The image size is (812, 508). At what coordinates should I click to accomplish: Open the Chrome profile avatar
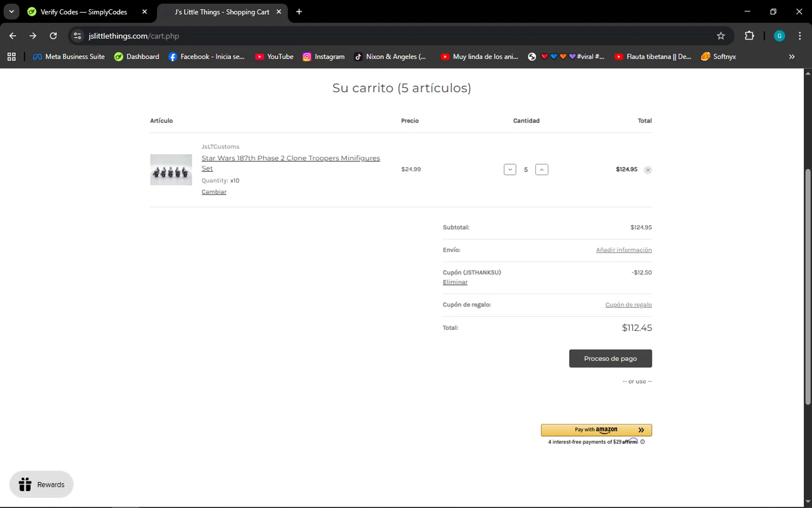[x=780, y=36]
